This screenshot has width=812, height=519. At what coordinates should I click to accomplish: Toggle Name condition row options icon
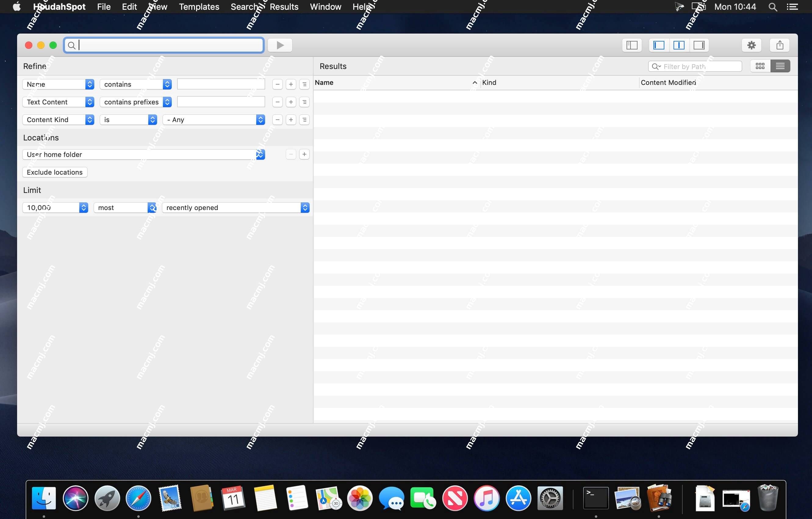point(304,84)
